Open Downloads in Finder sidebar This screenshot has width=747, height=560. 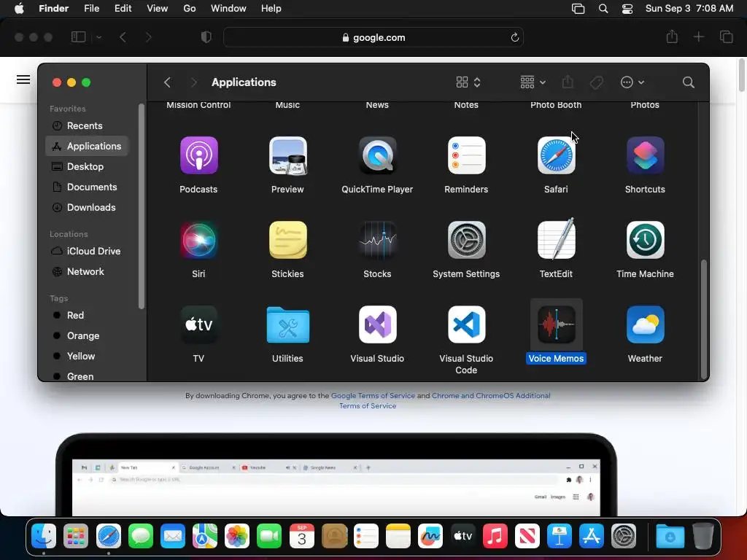[87, 208]
